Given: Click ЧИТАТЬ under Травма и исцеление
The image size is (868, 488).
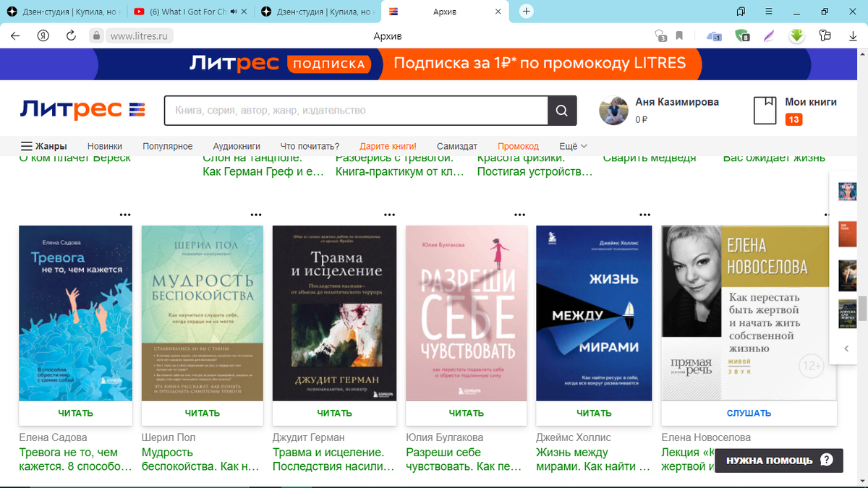Looking at the screenshot, I should pos(334,414).
